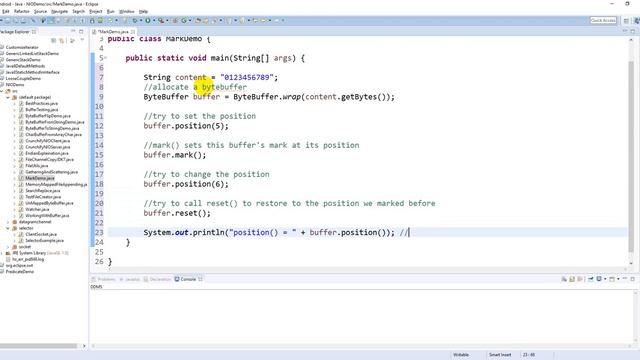This screenshot has width=640, height=360.
Task: Click the New Java Class icon
Action: 184,20
